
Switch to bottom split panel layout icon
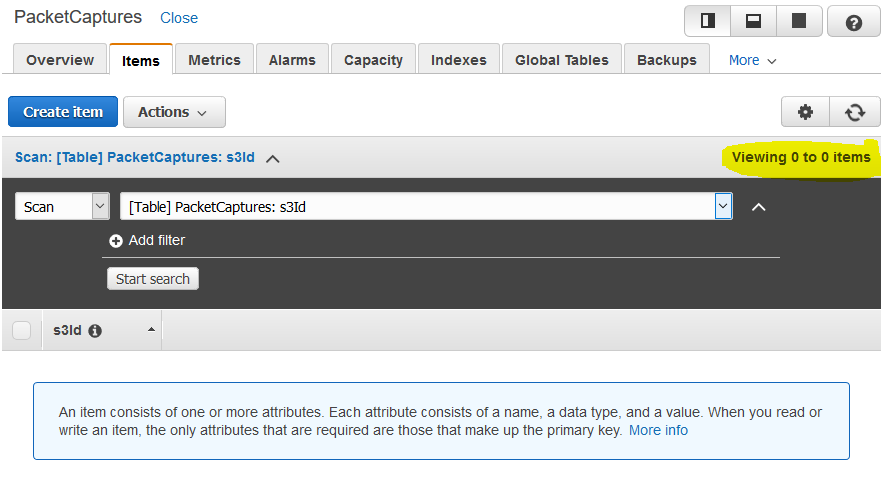753,22
